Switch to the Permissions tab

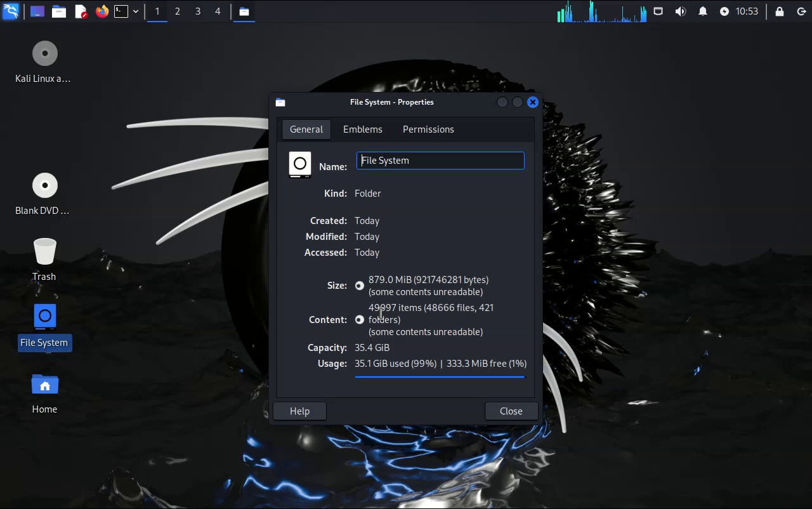tap(428, 129)
